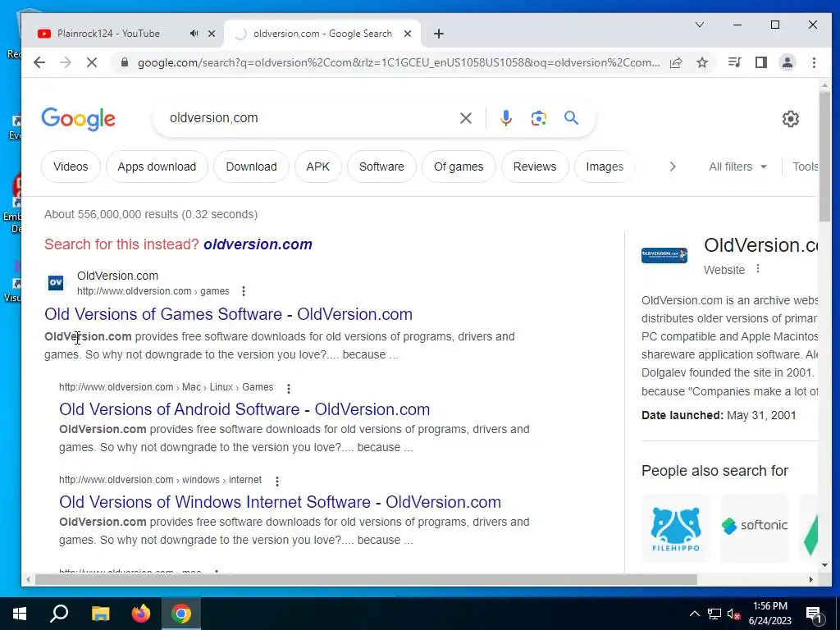This screenshot has width=840, height=630.
Task: Open the FileHippo related search card
Action: click(676, 527)
